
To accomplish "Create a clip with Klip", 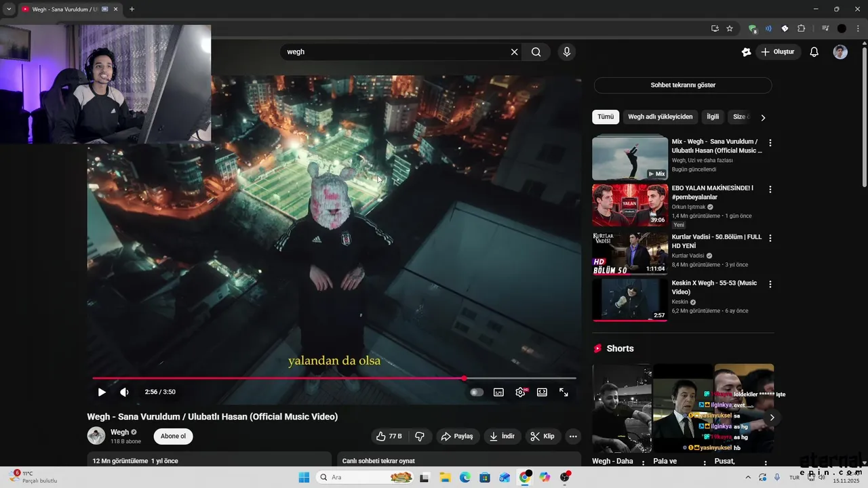I will point(542,436).
